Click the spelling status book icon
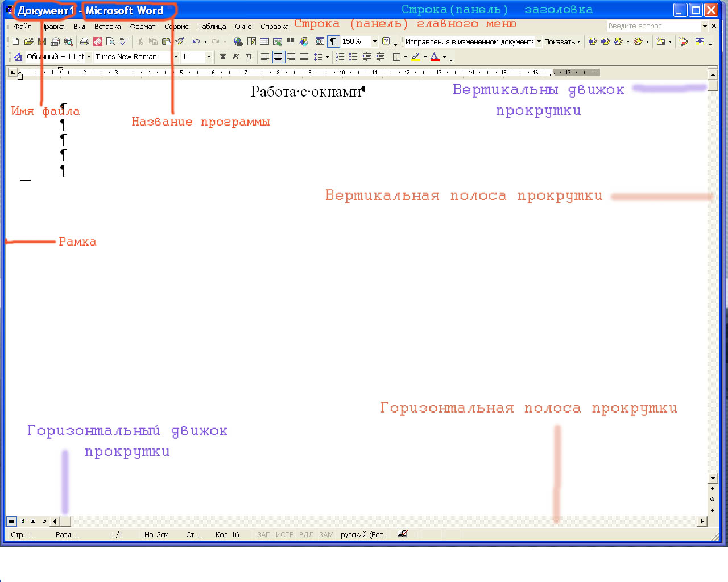This screenshot has height=582, width=728. point(403,534)
